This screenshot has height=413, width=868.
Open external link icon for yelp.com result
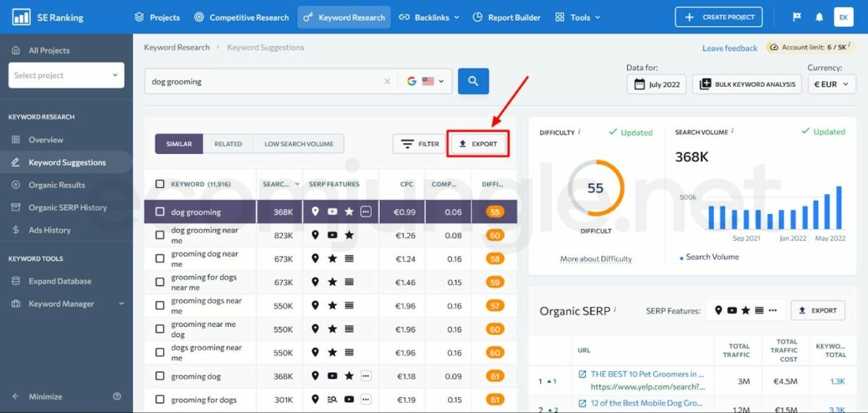(582, 374)
